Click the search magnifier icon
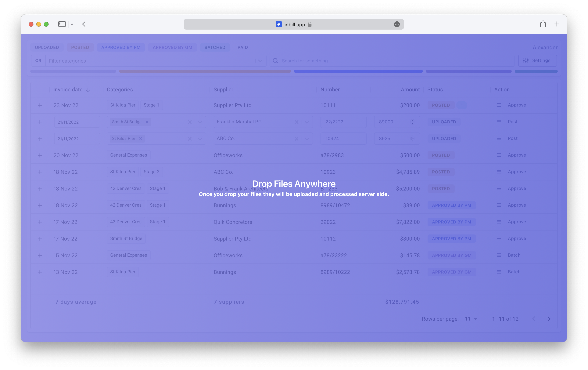 point(275,61)
